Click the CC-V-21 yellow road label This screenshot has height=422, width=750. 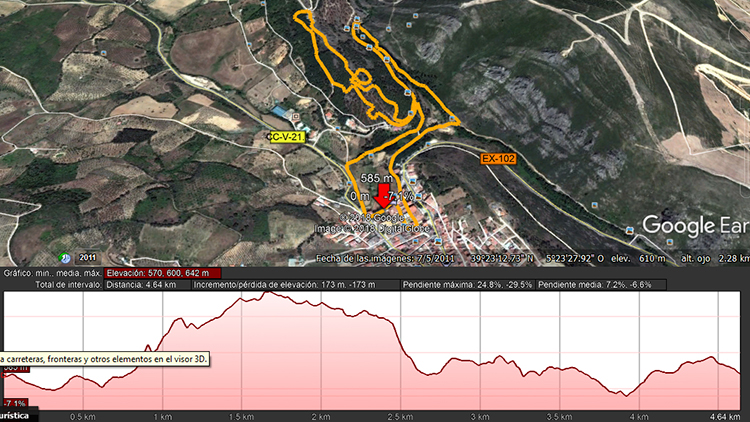(285, 136)
